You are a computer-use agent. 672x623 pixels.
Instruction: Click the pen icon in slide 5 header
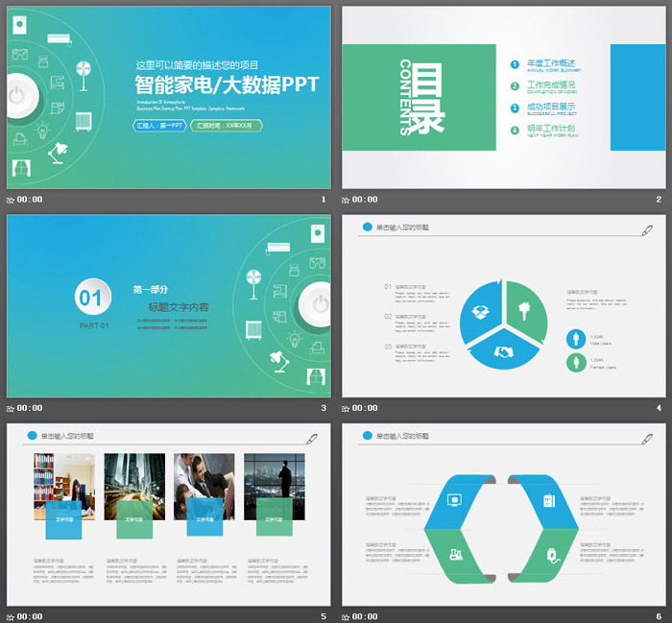[x=312, y=439]
